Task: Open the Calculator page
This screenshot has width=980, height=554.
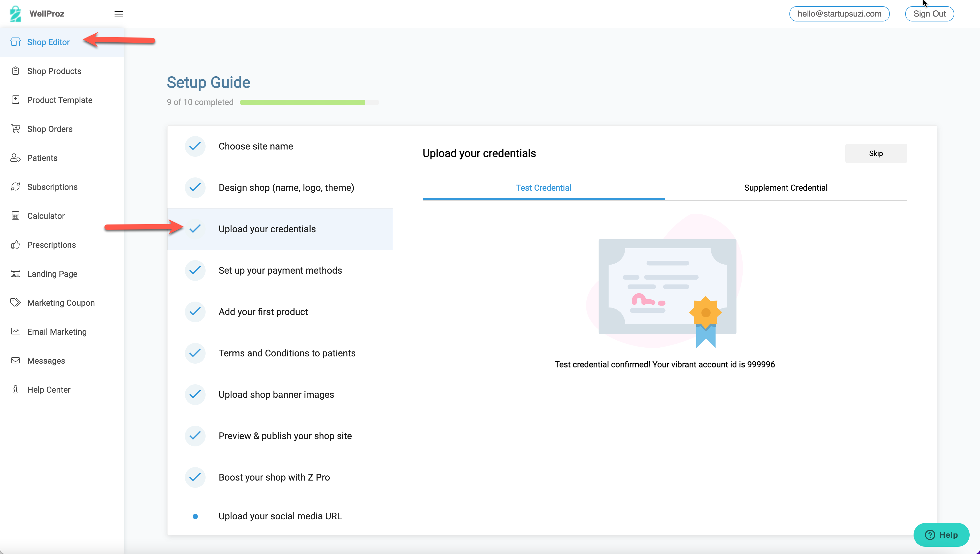Action: point(62,216)
